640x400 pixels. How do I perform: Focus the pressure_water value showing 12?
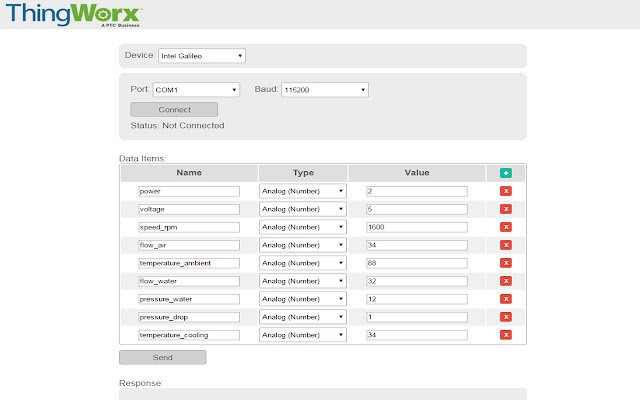(x=417, y=299)
